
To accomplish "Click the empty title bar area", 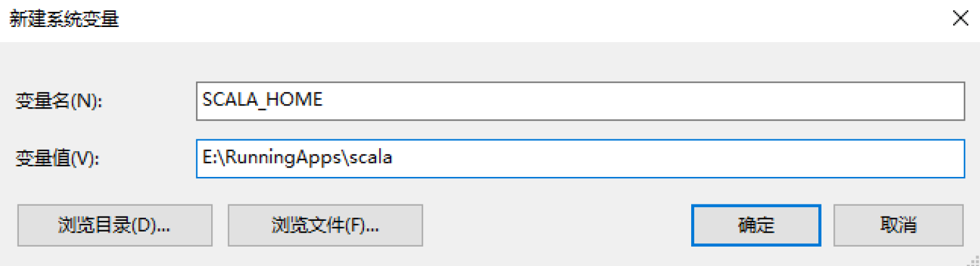I will tap(501, 19).
